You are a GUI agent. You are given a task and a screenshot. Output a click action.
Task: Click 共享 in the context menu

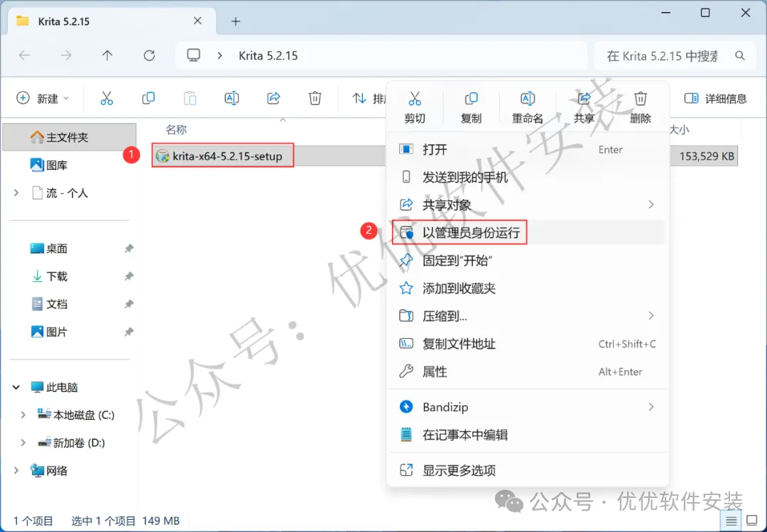[584, 108]
